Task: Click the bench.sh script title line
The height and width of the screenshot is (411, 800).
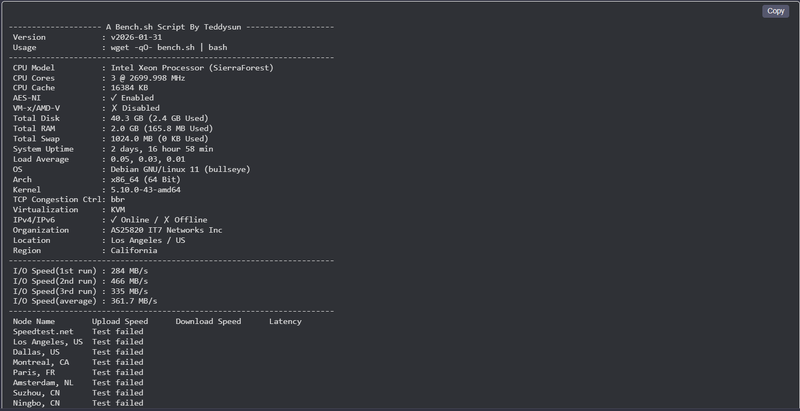Action: [171, 27]
